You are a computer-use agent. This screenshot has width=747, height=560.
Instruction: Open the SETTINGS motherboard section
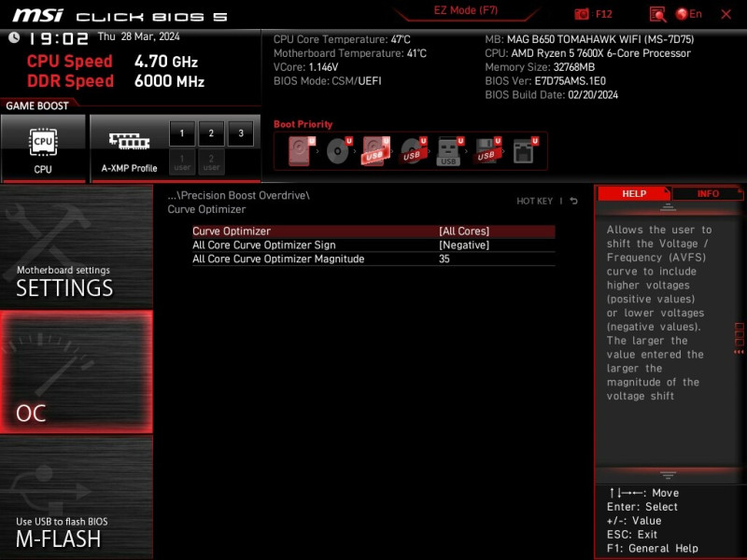click(x=77, y=246)
